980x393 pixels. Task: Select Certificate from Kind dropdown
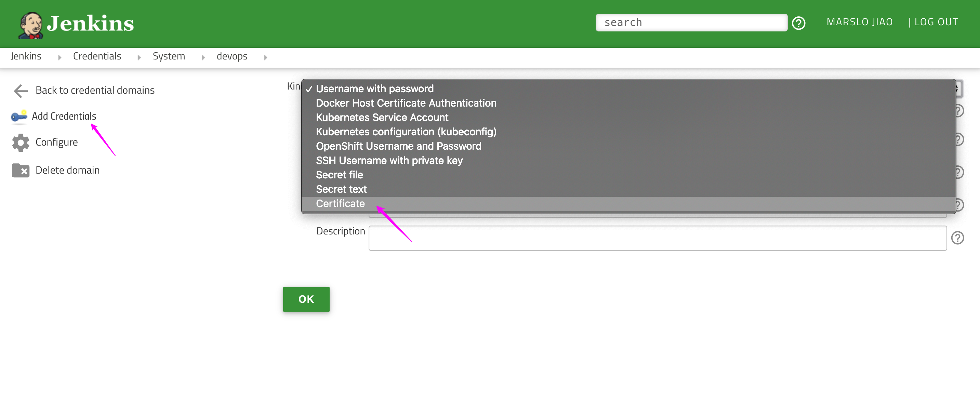(x=341, y=204)
